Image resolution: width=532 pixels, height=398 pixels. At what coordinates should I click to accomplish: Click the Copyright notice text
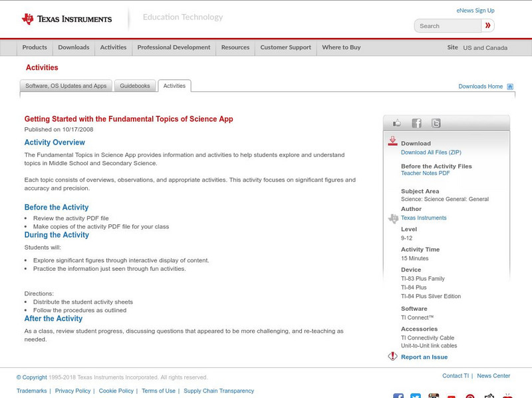click(112, 377)
